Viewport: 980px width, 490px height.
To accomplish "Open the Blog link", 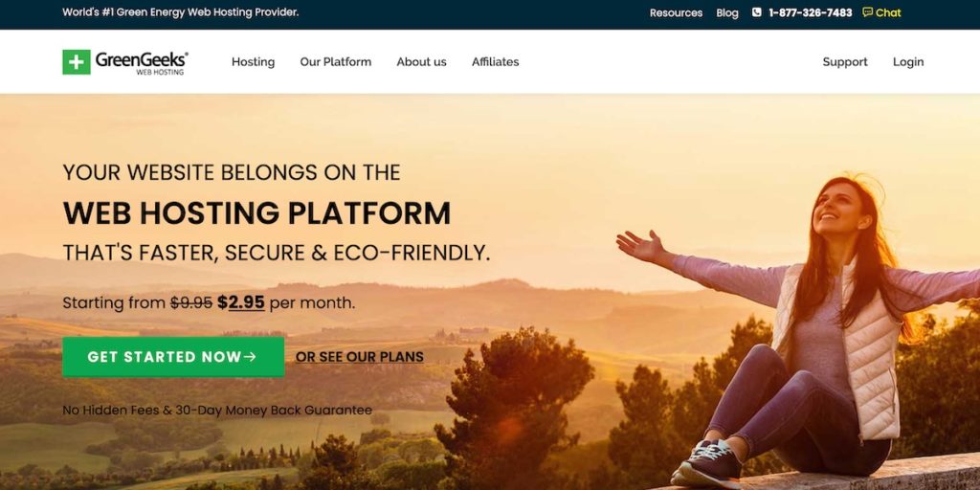I will coord(727,12).
